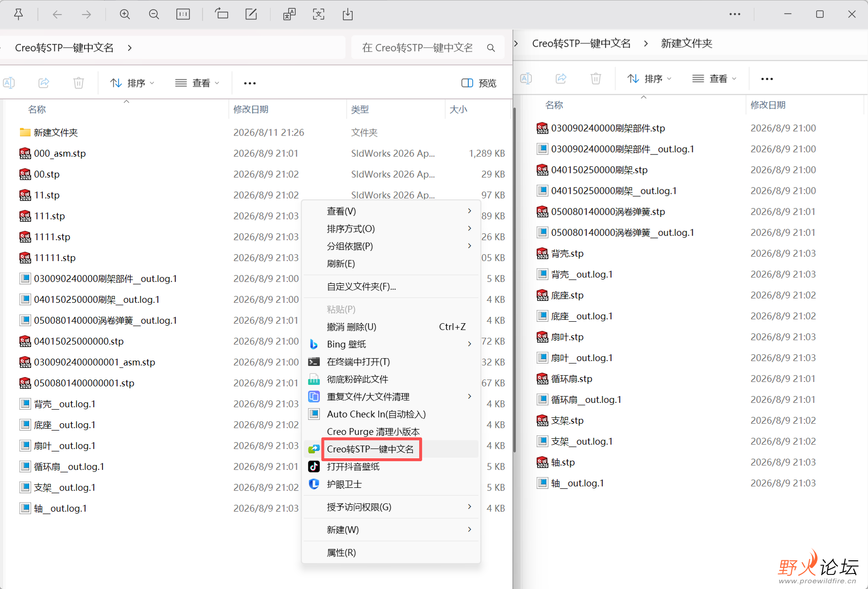Choose 护眼卫士 from context menu
868x589 pixels.
click(x=391, y=484)
